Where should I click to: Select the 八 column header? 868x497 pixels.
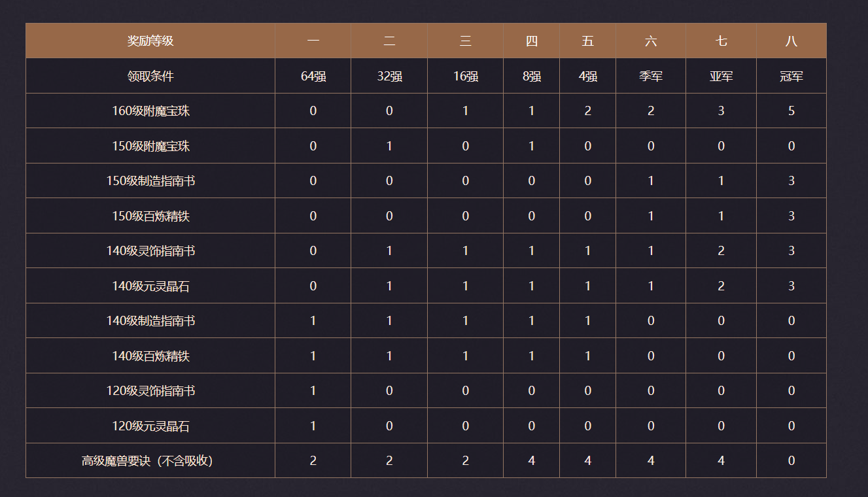coord(791,41)
